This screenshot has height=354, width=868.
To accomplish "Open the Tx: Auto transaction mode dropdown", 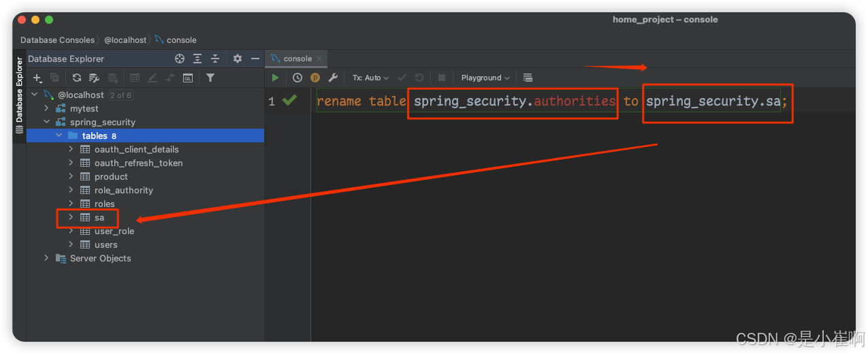I will (x=370, y=78).
